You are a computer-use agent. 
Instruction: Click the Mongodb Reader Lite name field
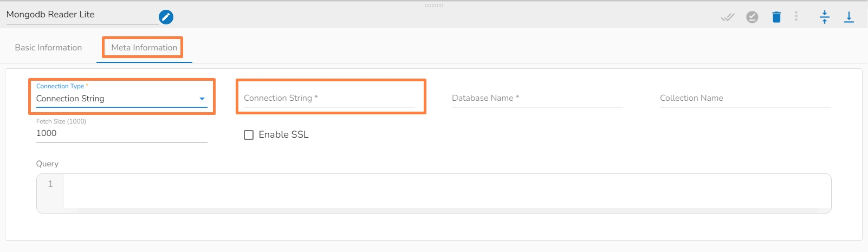[81, 15]
